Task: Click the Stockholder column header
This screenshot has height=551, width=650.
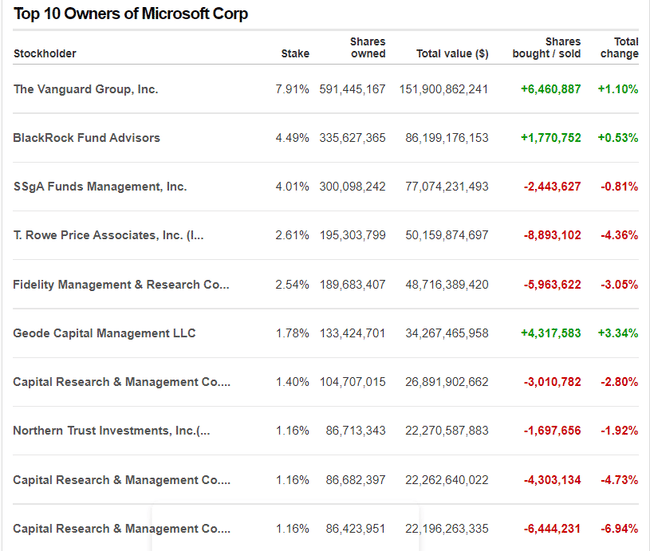Action: [x=45, y=54]
